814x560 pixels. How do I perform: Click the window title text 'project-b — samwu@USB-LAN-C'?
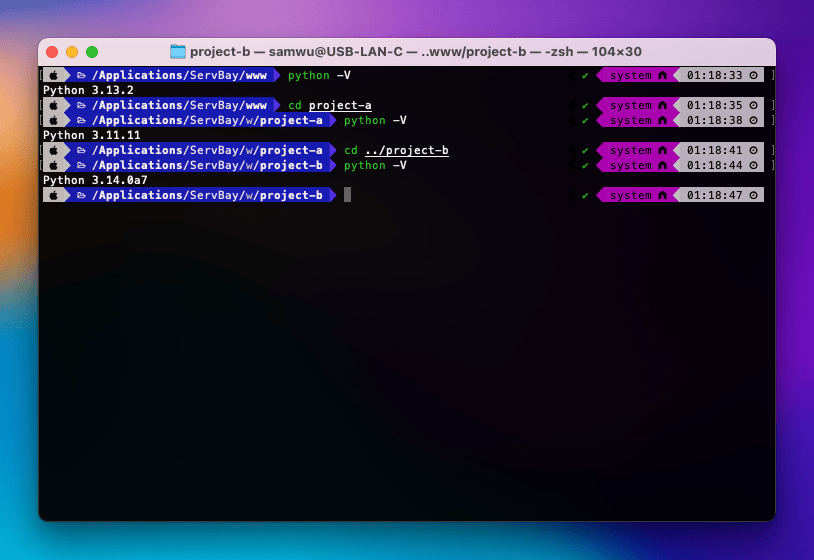point(296,52)
